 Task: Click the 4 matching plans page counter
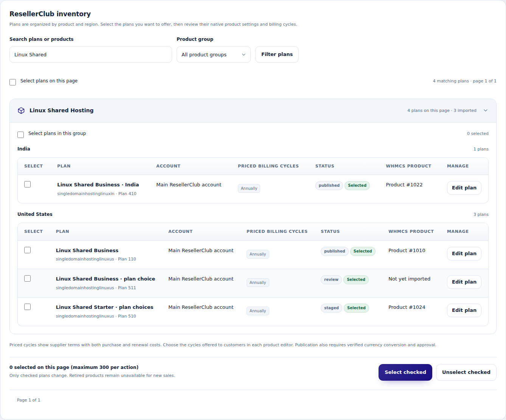point(464,81)
